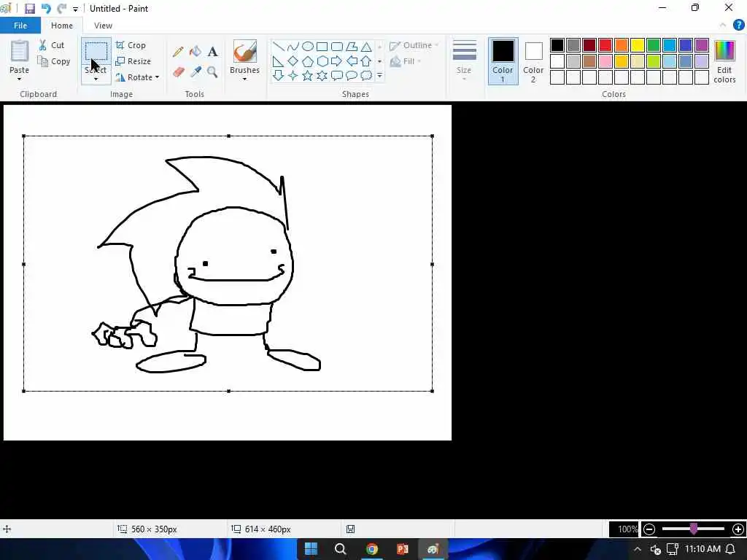Pick the Hexagon shape
This screenshot has width=747, height=560.
click(322, 61)
